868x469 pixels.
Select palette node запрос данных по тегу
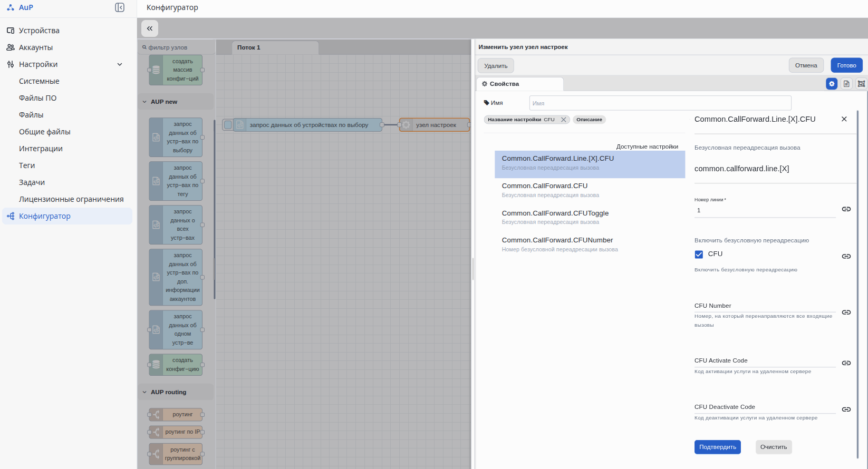(x=176, y=181)
